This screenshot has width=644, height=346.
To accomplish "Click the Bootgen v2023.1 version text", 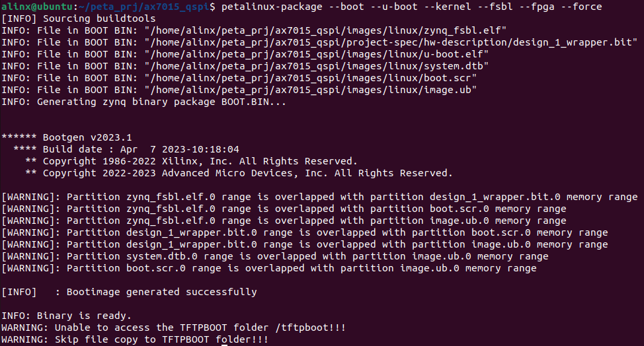I will (87, 137).
